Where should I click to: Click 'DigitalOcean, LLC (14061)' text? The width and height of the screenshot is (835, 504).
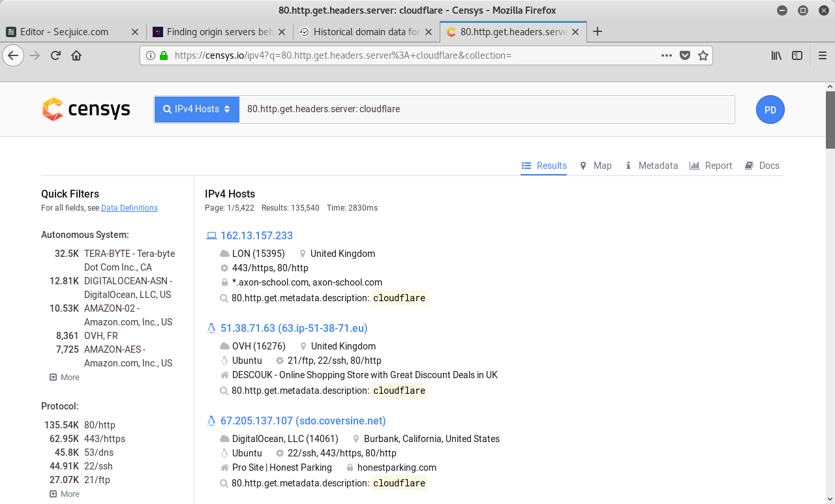tap(285, 439)
